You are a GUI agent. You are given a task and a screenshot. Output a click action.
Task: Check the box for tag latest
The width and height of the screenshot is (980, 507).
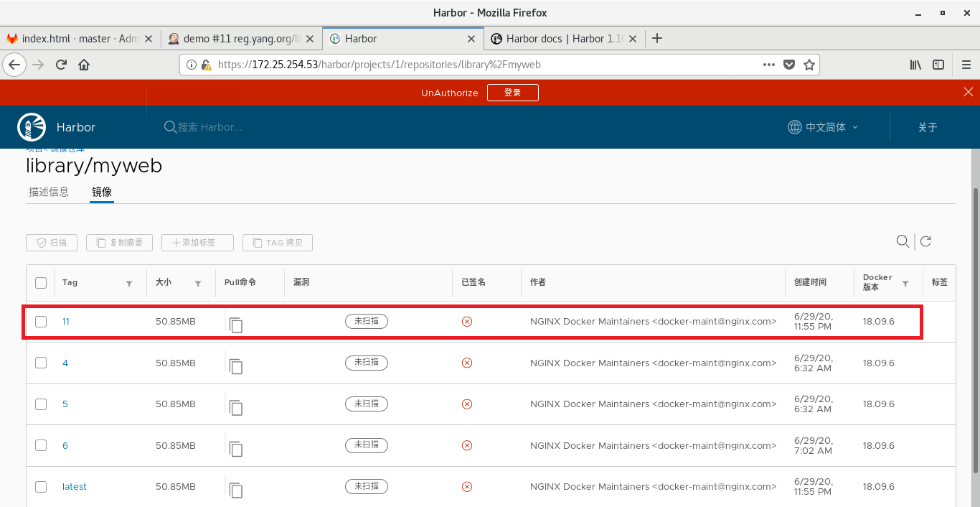[41, 487]
